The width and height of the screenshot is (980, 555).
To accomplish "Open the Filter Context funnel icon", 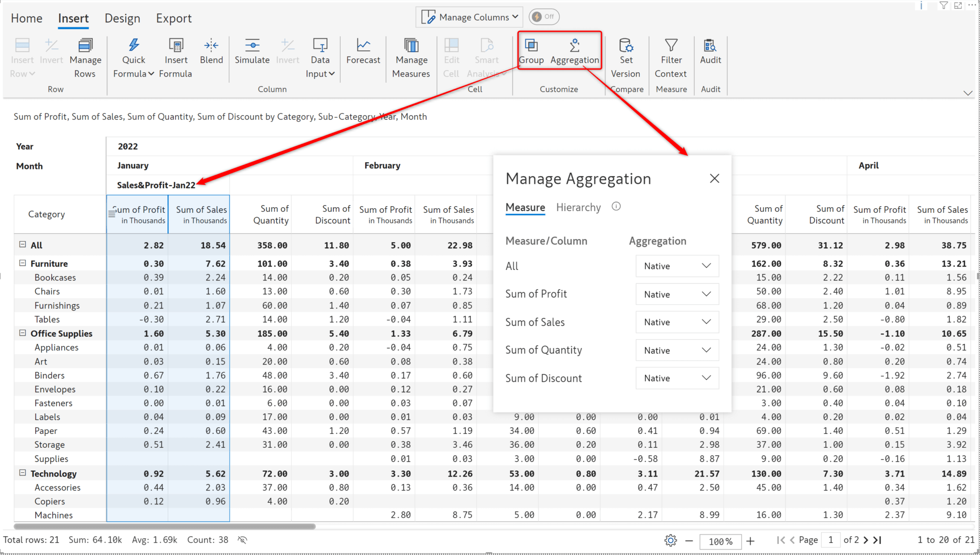I will [x=671, y=45].
